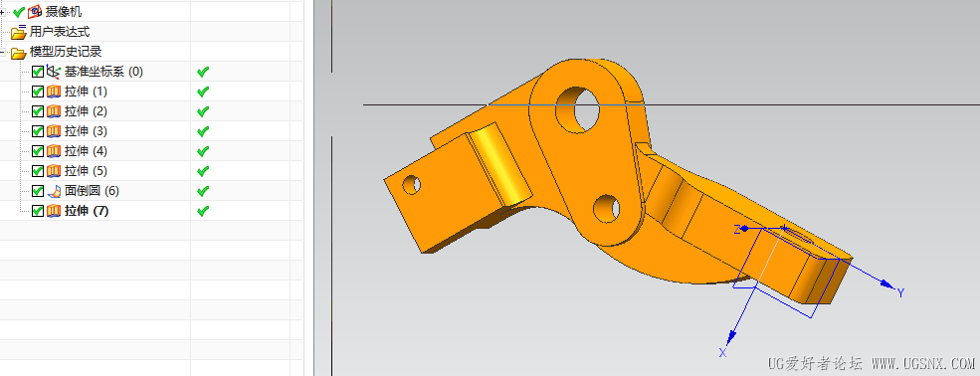980x376 pixels.
Task: Click the large upper hole in the orange bracket
Action: point(577,110)
